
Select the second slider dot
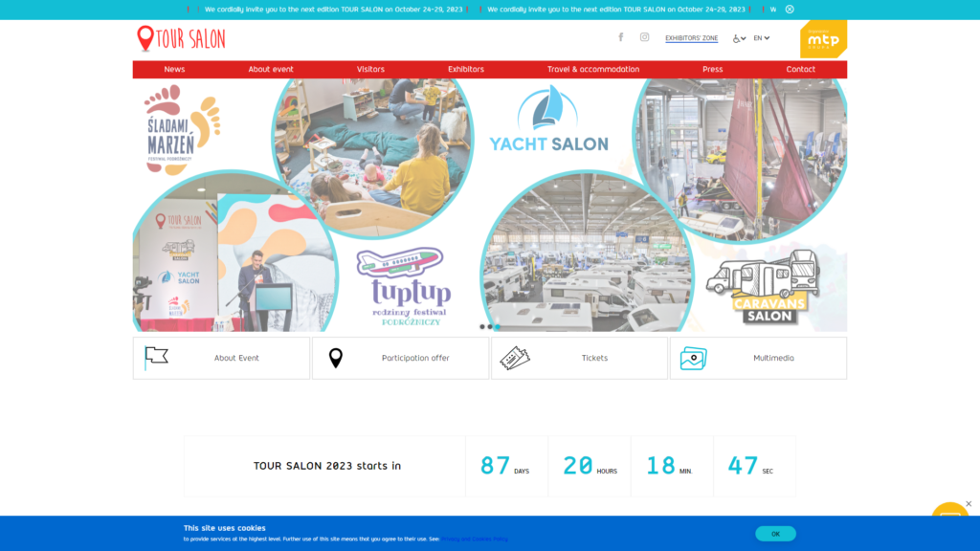[x=490, y=327]
